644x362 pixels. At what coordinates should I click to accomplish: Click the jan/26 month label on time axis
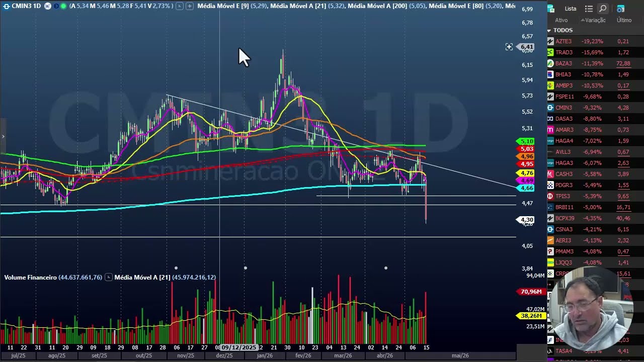265,355
